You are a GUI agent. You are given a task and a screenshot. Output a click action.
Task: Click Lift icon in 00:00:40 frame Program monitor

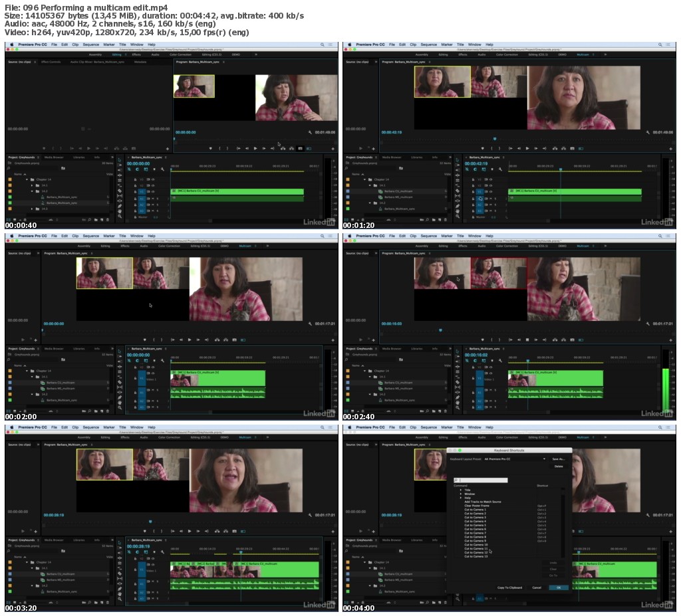(x=283, y=148)
